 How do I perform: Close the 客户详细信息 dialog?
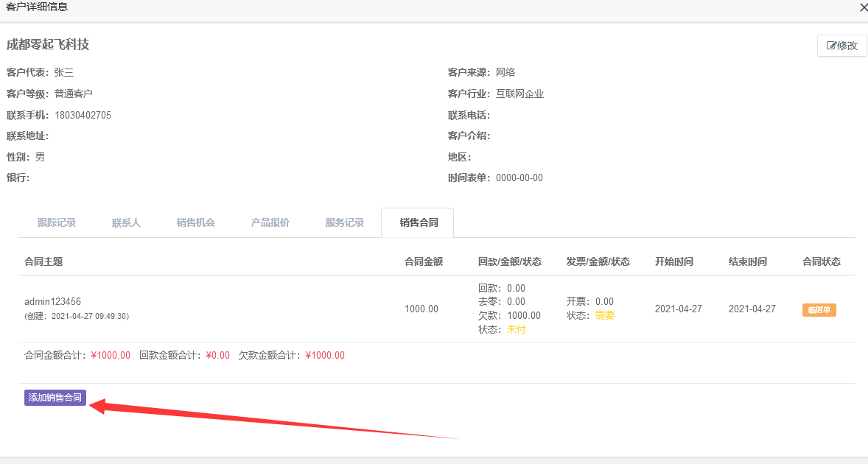(863, 7)
